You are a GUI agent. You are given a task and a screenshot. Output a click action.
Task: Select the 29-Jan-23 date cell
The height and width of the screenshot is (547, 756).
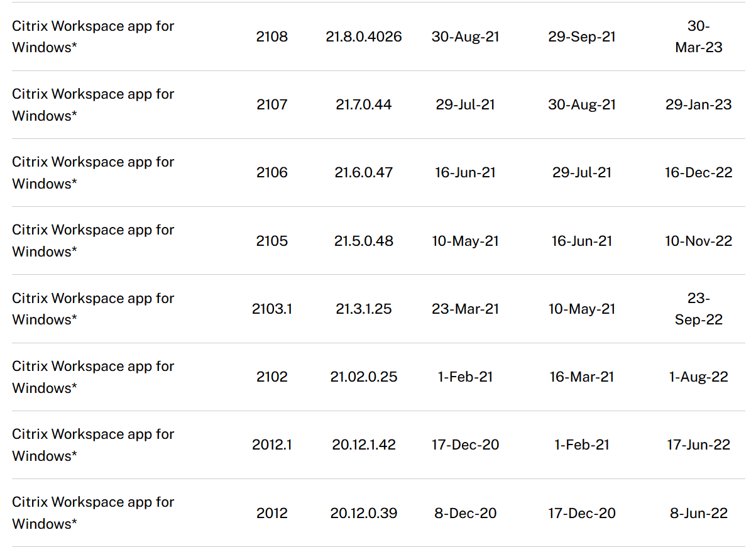(x=699, y=104)
